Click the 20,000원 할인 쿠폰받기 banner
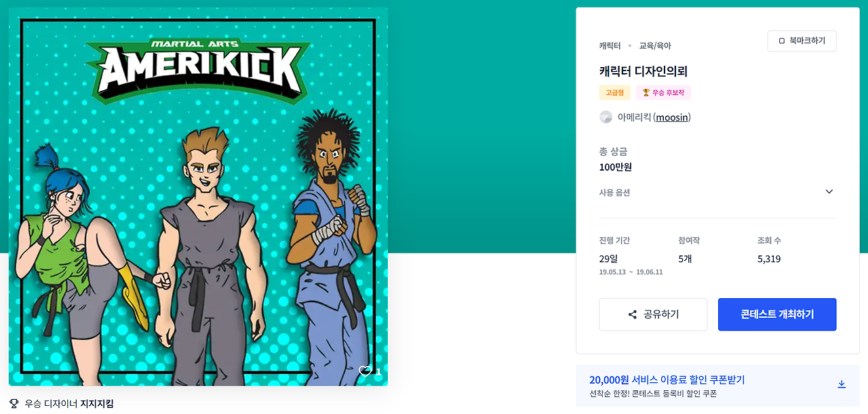This screenshot has height=414, width=868. [x=717, y=386]
